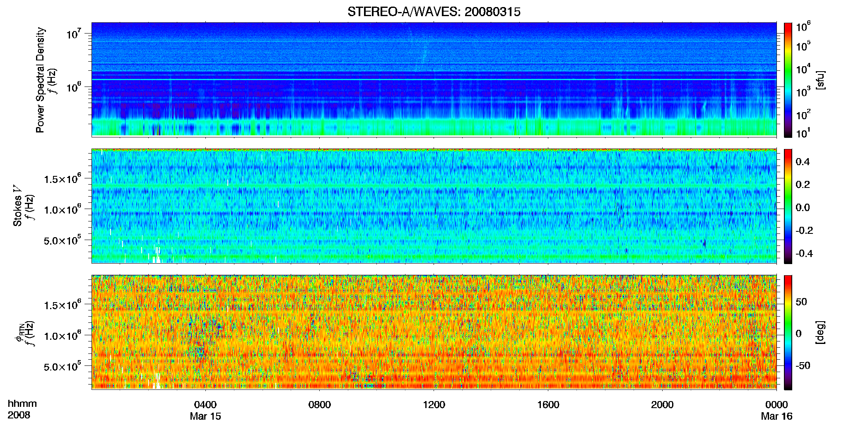Viewport: 868px width, 447px height.
Task: Click the power spectral density color bar
Action: [788, 80]
